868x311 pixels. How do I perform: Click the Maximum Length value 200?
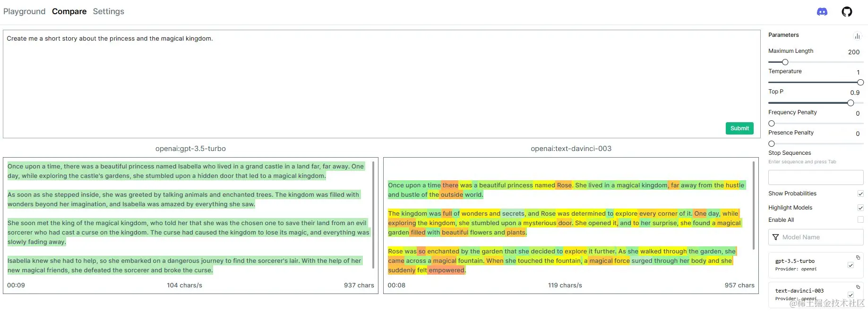(x=854, y=52)
